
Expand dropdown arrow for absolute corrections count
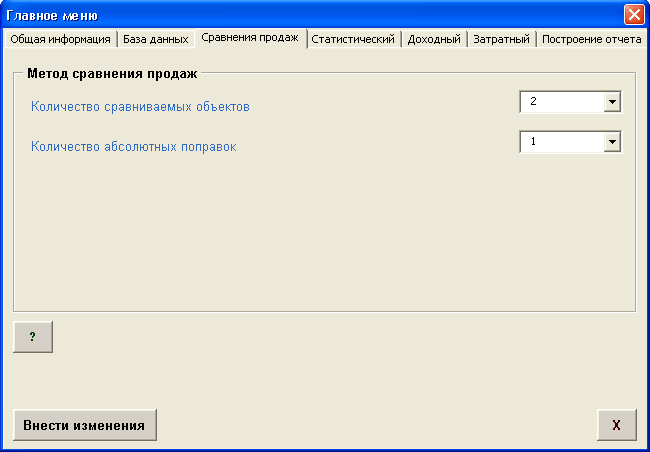click(x=612, y=142)
